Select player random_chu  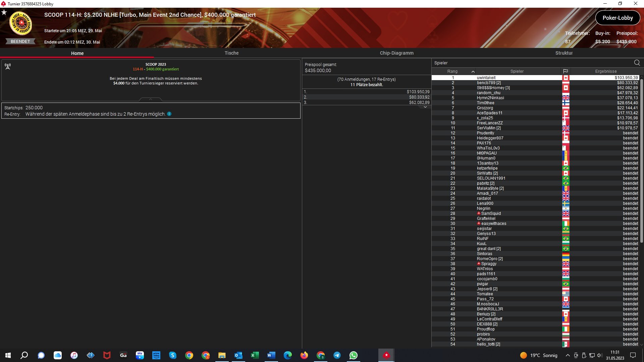pyautogui.click(x=535, y=93)
